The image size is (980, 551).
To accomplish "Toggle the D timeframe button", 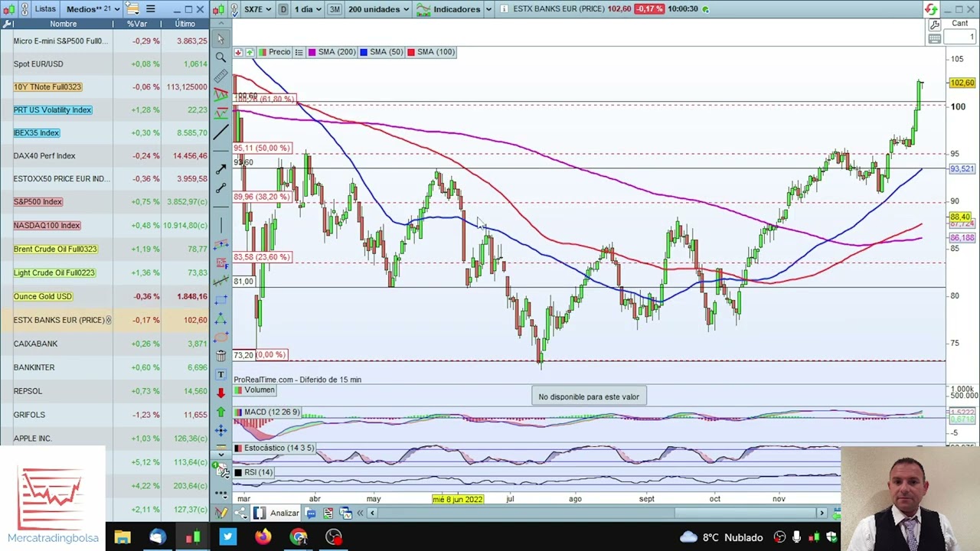I will click(283, 9).
